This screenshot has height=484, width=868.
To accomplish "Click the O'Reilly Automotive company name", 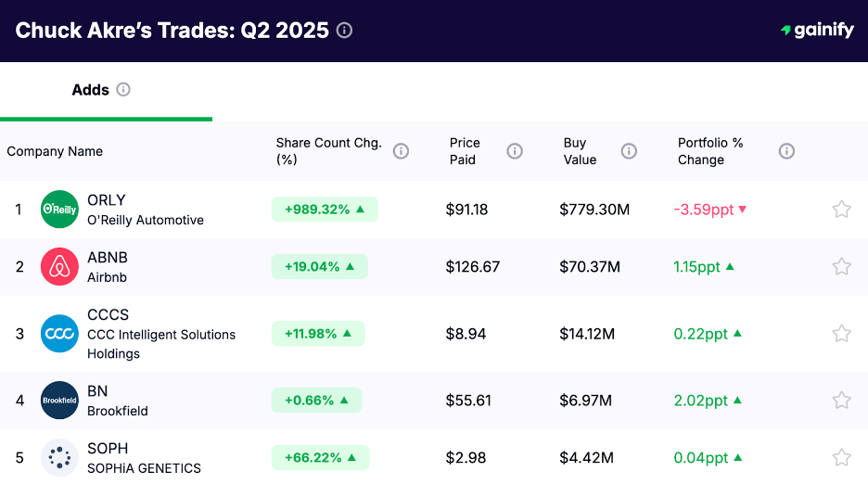I will (x=146, y=220).
